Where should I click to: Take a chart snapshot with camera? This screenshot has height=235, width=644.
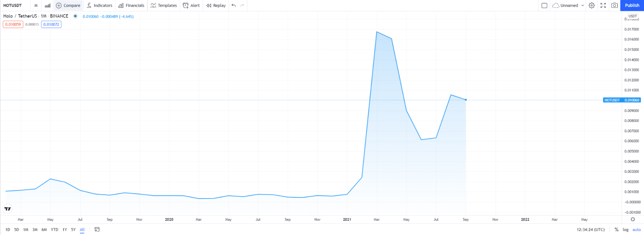point(615,5)
